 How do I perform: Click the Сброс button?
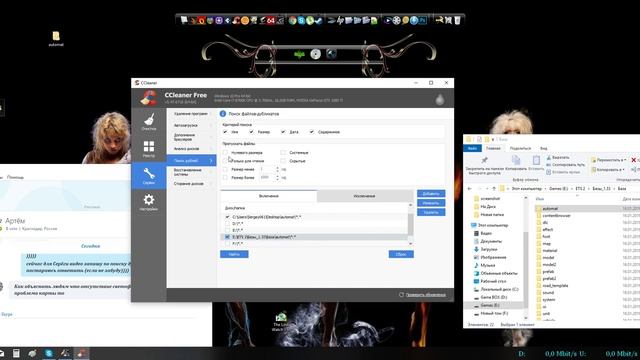pyautogui.click(x=401, y=254)
